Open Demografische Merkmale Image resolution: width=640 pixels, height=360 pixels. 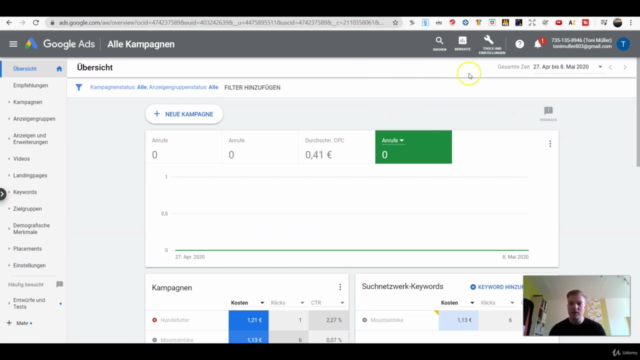(31, 229)
